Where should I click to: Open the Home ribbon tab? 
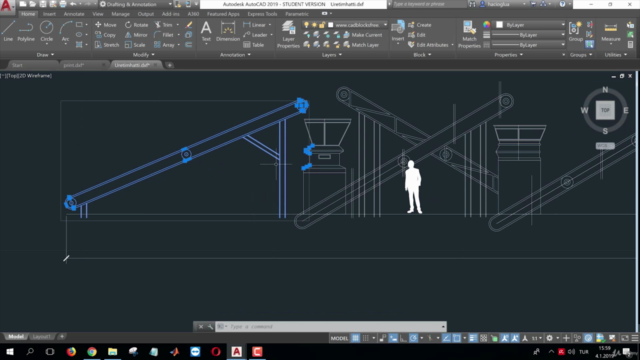click(x=28, y=14)
